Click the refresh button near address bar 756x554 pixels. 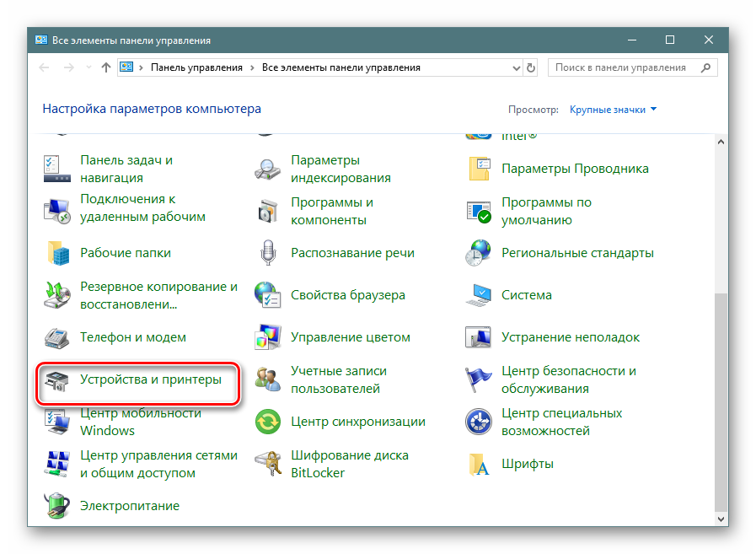(x=530, y=67)
